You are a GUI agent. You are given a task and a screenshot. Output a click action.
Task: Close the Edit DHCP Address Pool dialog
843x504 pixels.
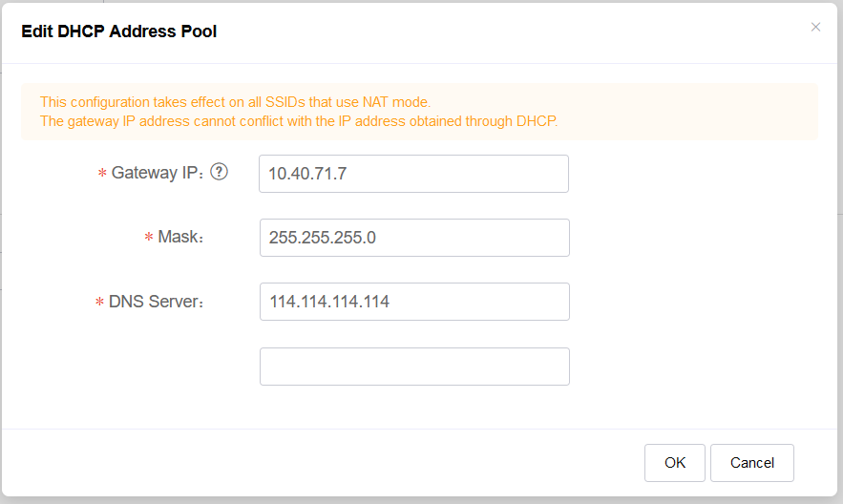coord(815,27)
